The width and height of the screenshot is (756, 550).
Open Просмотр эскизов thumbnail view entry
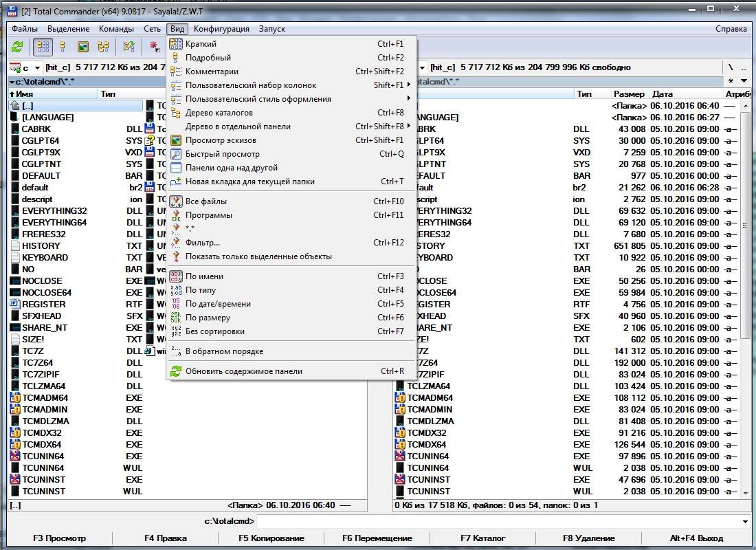tap(291, 140)
